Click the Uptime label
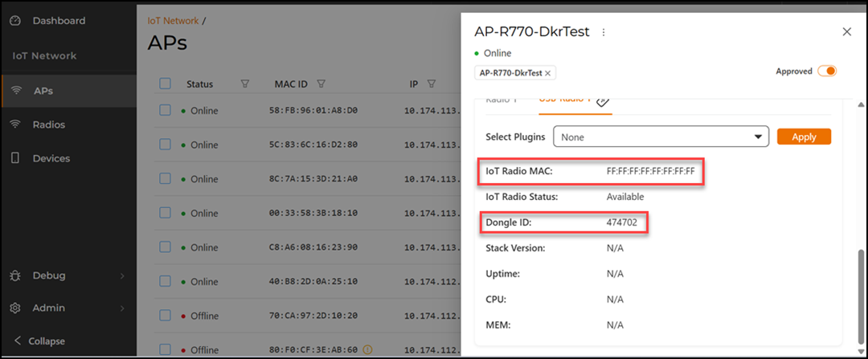 click(x=501, y=274)
